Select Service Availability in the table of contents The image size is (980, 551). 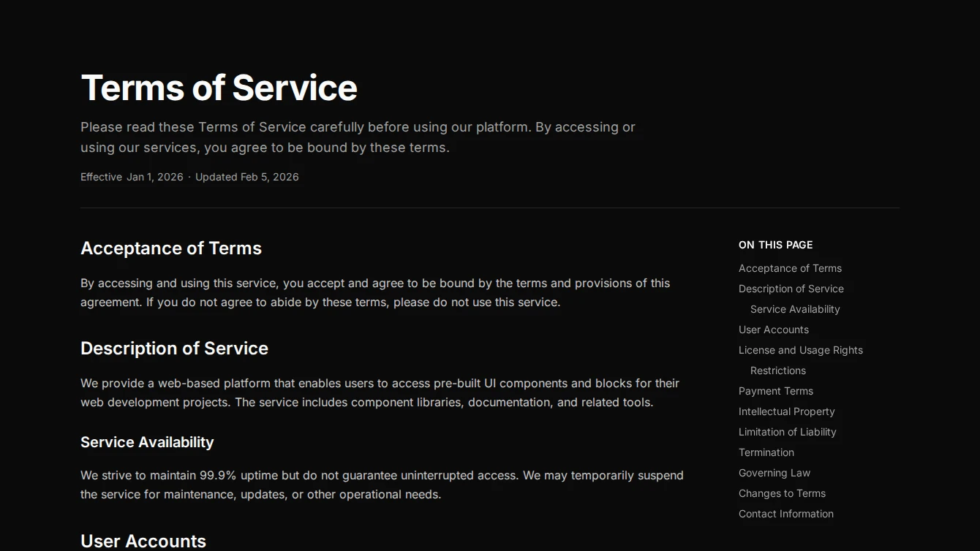click(795, 309)
